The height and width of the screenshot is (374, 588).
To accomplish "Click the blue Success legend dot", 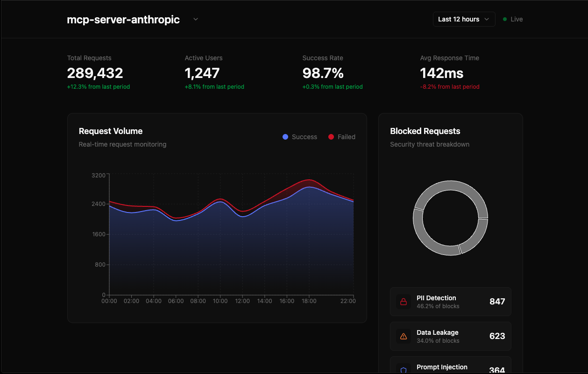I will click(285, 137).
